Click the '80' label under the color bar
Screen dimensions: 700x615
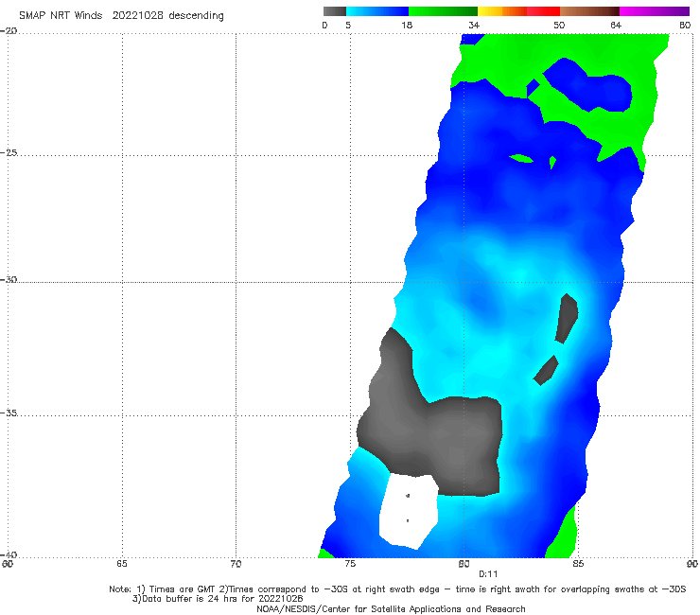(x=685, y=25)
